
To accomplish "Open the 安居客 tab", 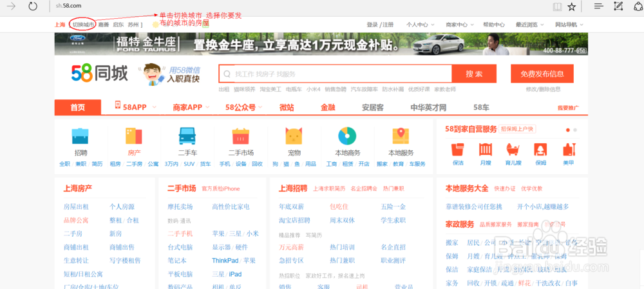I will point(372,108).
